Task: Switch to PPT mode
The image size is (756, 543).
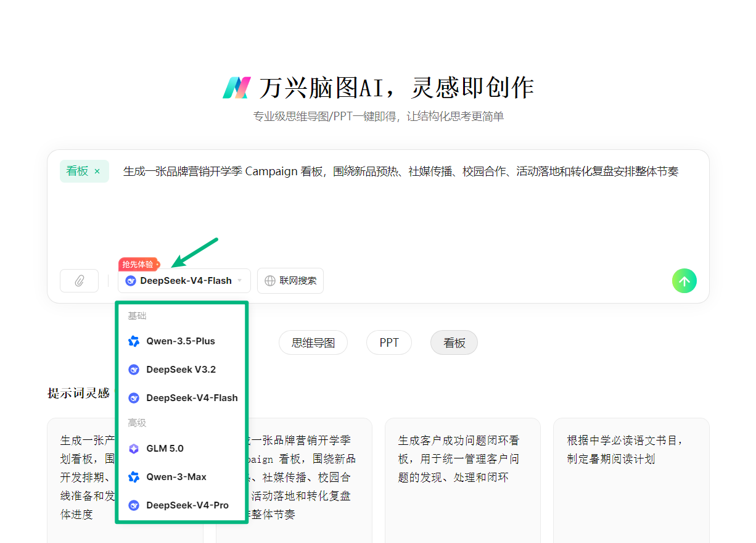Action: point(389,342)
